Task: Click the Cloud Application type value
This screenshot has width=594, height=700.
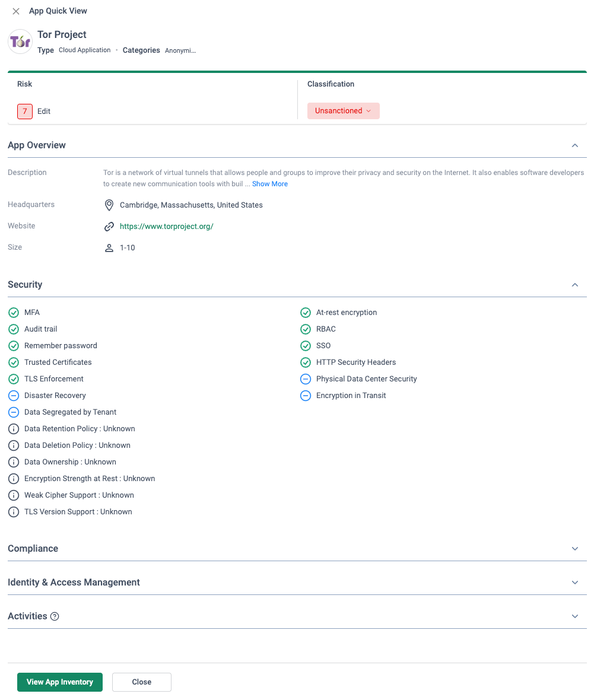Action: [84, 50]
